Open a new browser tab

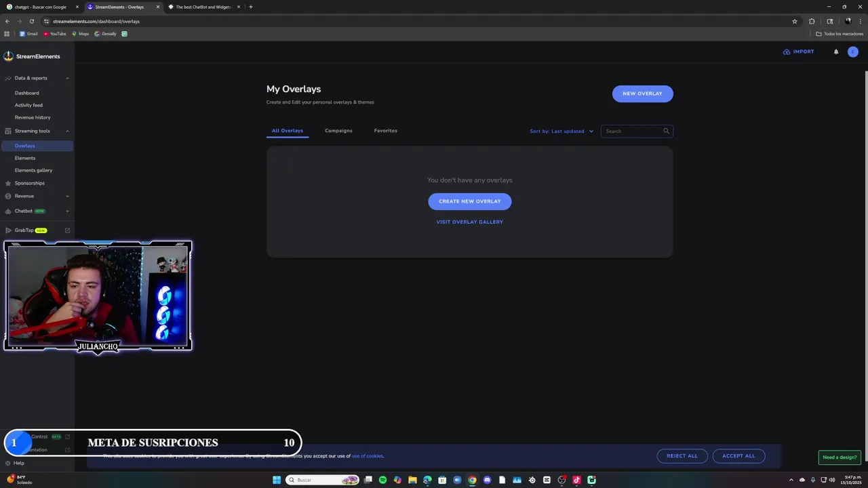(251, 7)
